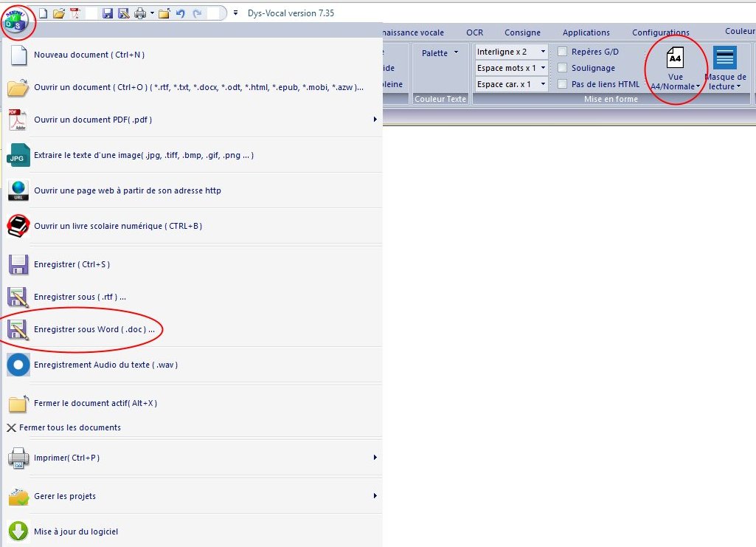Click the Vue A4/Normale page icon
Image resolution: width=756 pixels, height=547 pixels.
pyautogui.click(x=675, y=58)
